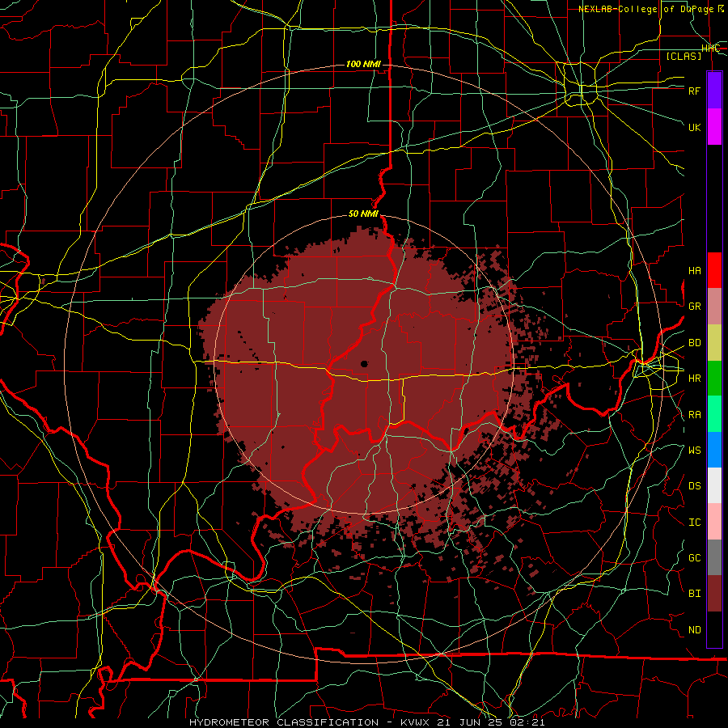
Task: Click the 02:21 timestamp text
Action: 526,722
